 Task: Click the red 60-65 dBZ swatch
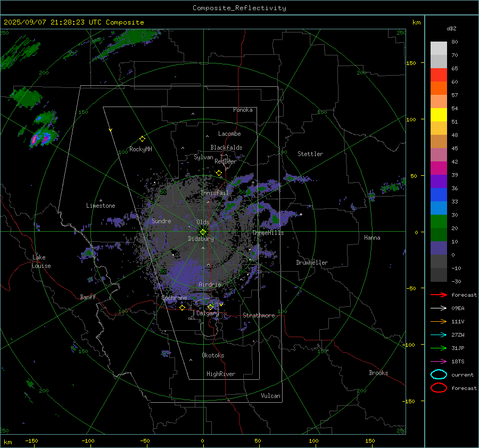[439, 75]
